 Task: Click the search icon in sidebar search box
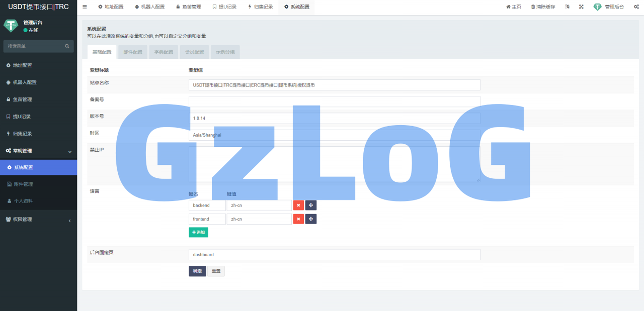(x=67, y=46)
